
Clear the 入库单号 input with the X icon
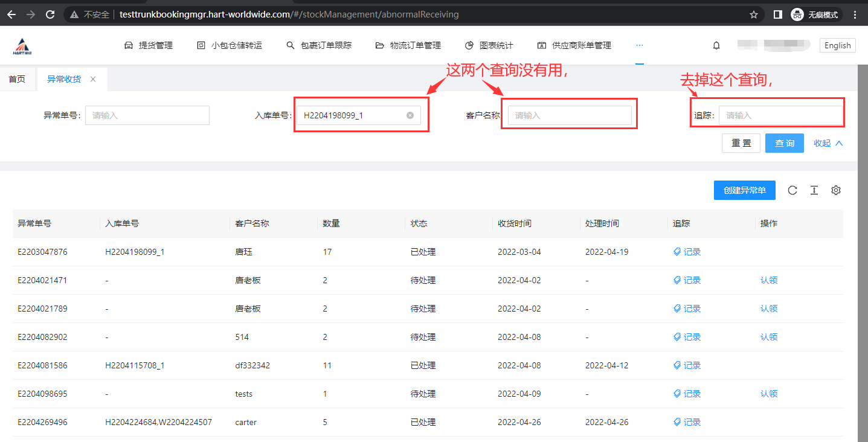(x=410, y=115)
